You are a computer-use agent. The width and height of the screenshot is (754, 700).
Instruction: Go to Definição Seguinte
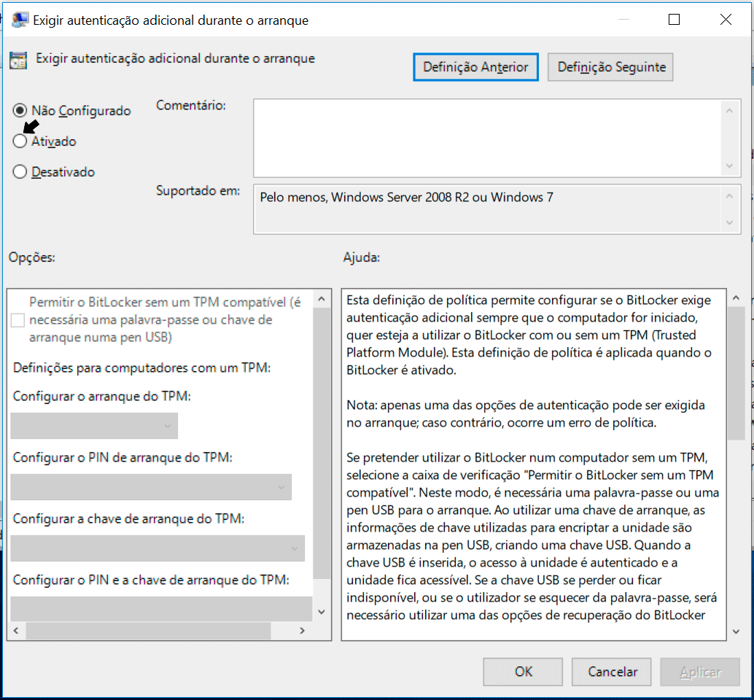coord(610,67)
